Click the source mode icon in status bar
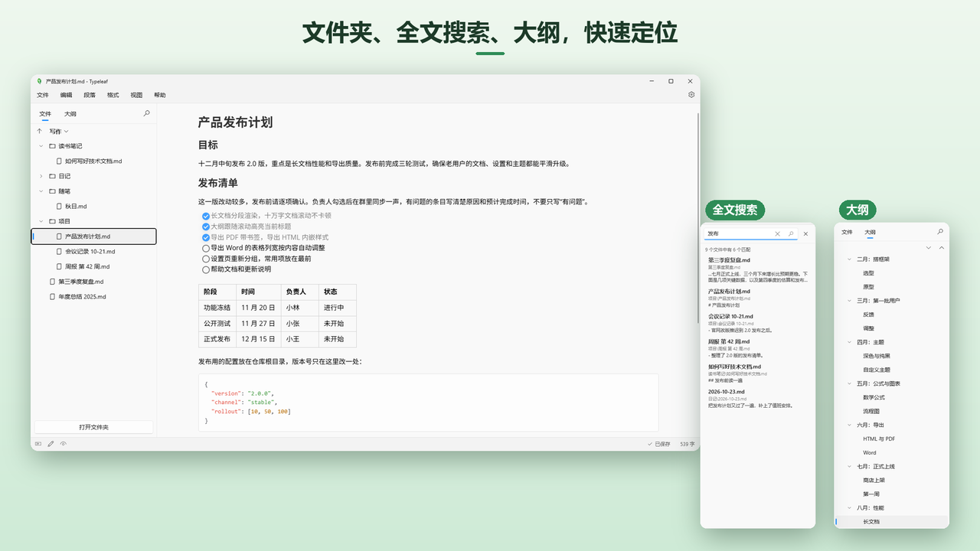The image size is (980, 551). click(x=38, y=444)
